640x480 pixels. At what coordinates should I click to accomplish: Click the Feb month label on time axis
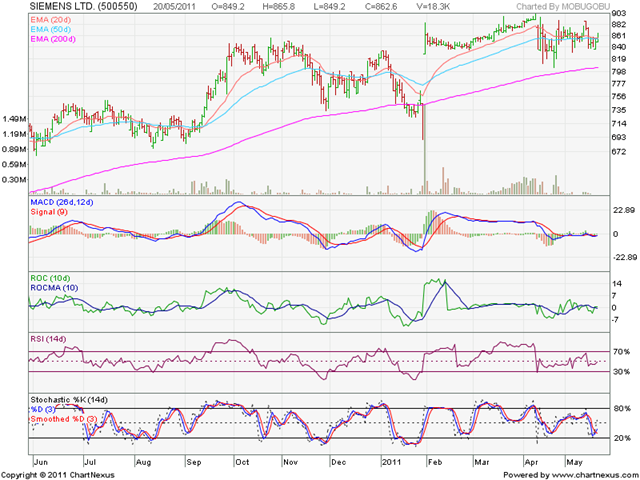(435, 462)
